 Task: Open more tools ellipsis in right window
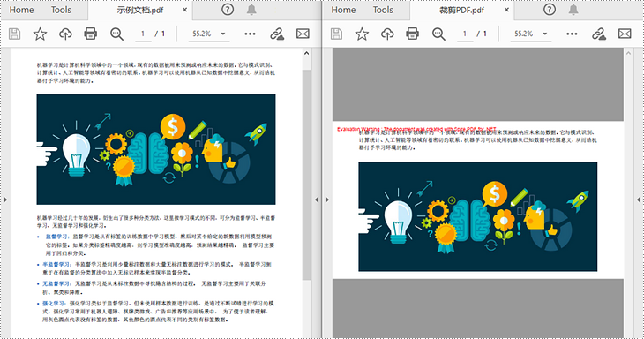point(572,34)
